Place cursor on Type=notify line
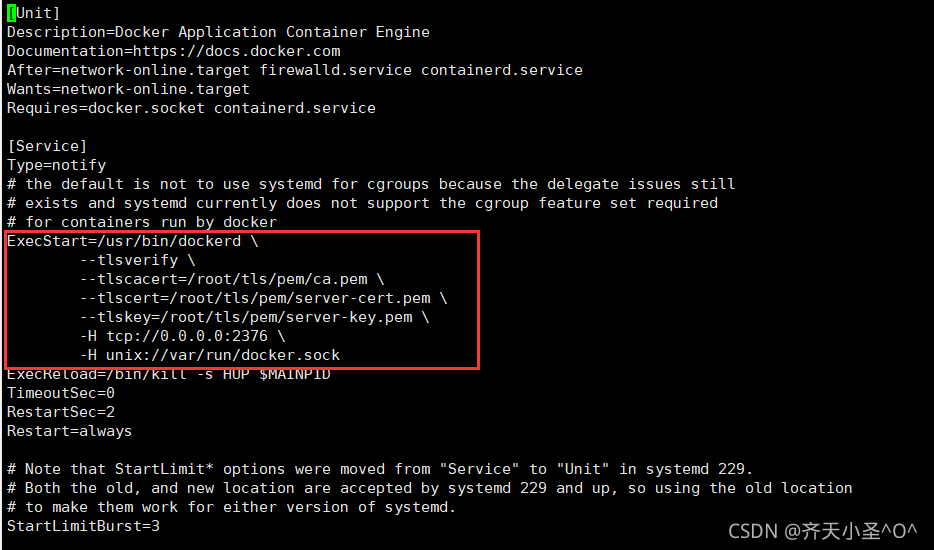 click(x=56, y=165)
